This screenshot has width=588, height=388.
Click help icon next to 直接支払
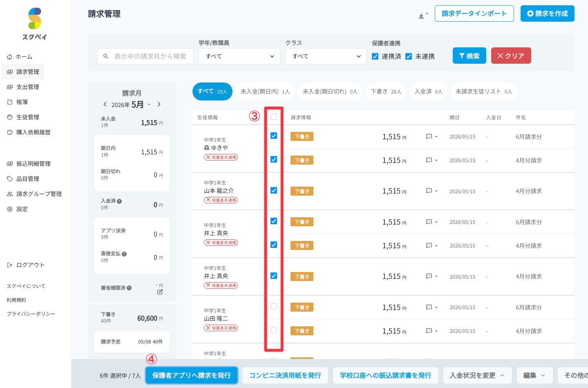[124, 254]
